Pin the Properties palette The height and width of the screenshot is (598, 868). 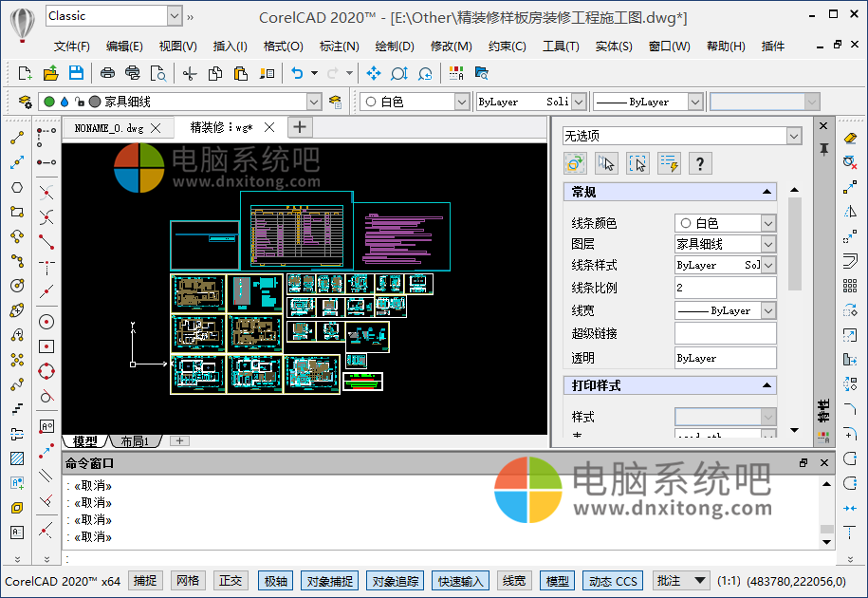823,149
